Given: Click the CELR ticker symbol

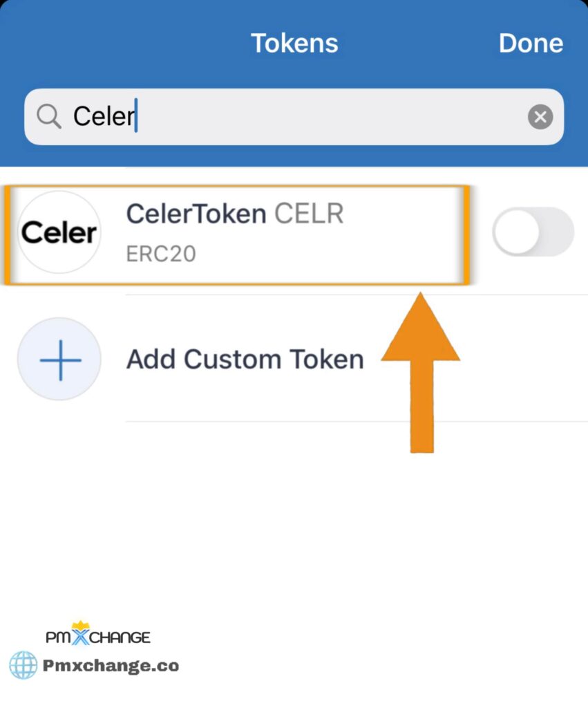Looking at the screenshot, I should point(309,214).
